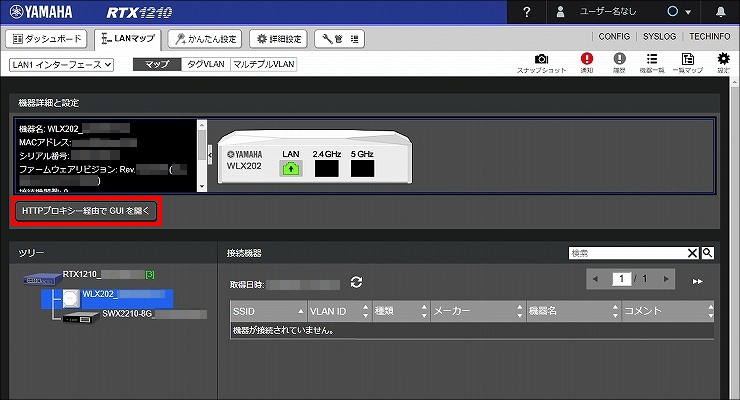
Task: Sort by メーカー column header
Action: (478, 311)
